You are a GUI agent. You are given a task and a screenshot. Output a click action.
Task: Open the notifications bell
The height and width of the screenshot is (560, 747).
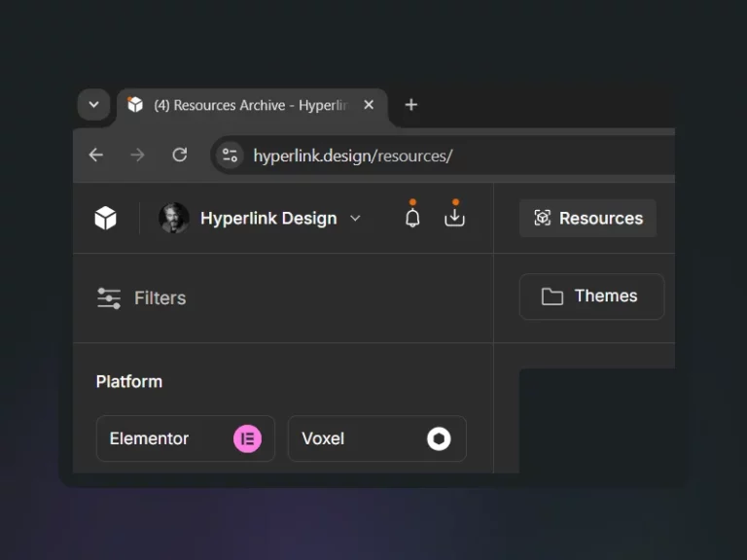412,218
